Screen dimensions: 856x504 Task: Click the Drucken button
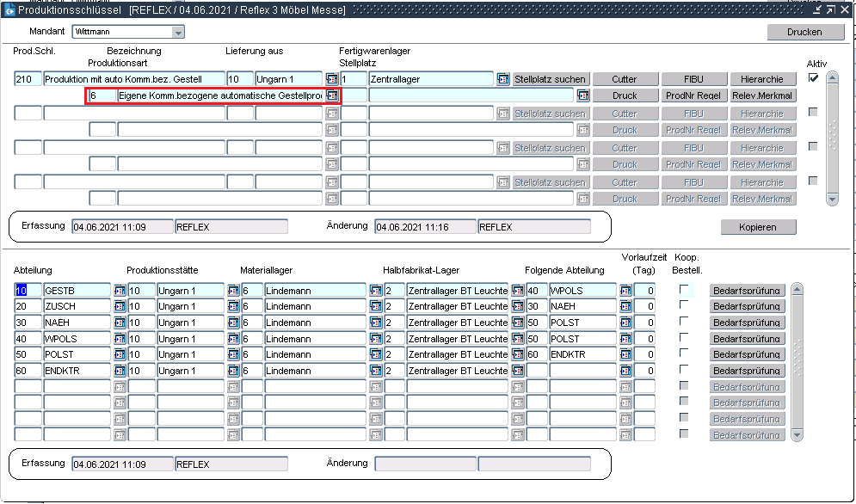(804, 32)
